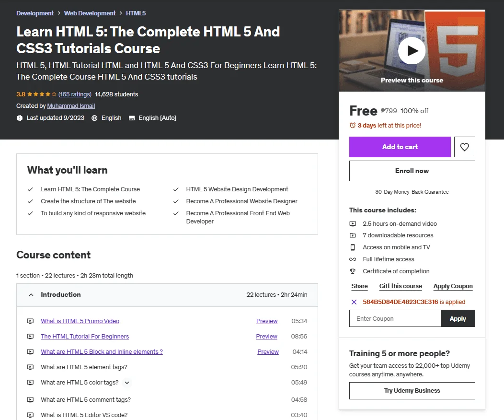Click the 30-Day Money-Back Guarantee text

click(412, 192)
